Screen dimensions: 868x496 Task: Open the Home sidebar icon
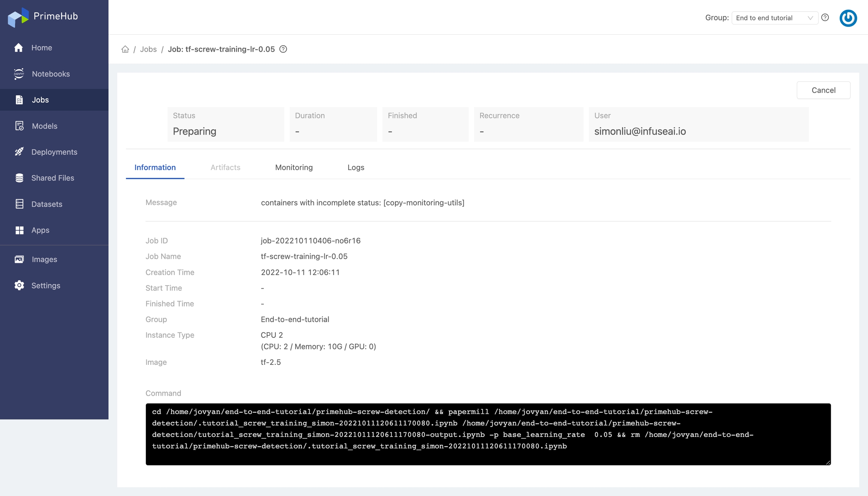[x=19, y=47]
